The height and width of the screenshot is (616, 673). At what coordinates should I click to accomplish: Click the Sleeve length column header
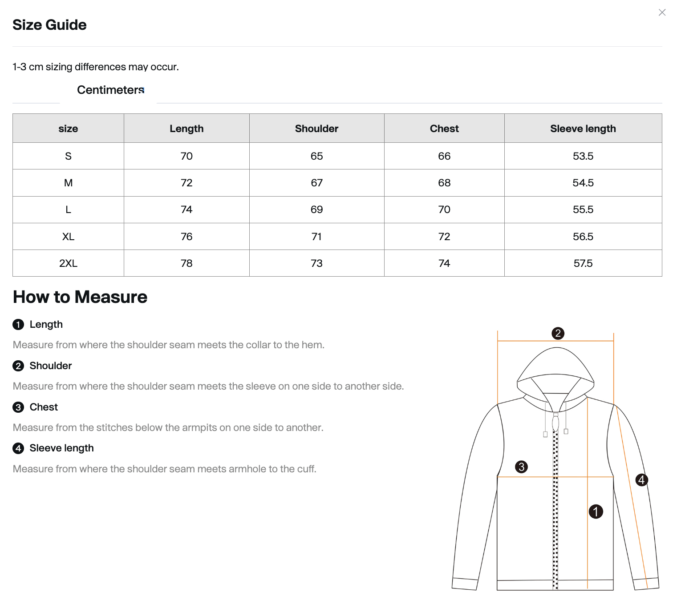coord(582,128)
